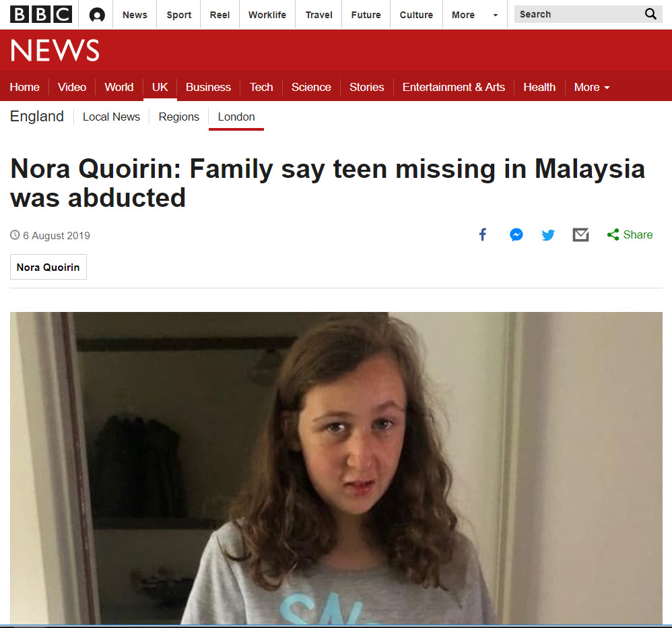Click the BBC logo

pos(41,15)
